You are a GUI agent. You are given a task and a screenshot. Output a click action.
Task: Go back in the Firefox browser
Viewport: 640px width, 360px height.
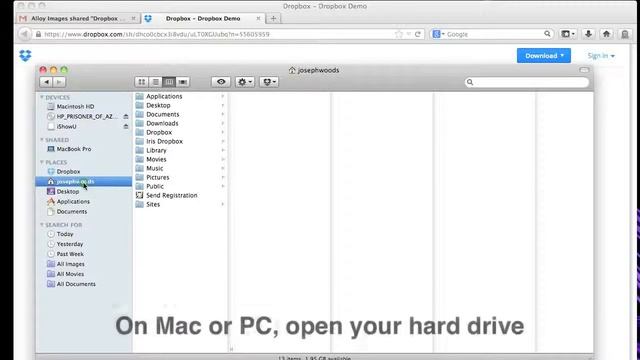pos(24,34)
